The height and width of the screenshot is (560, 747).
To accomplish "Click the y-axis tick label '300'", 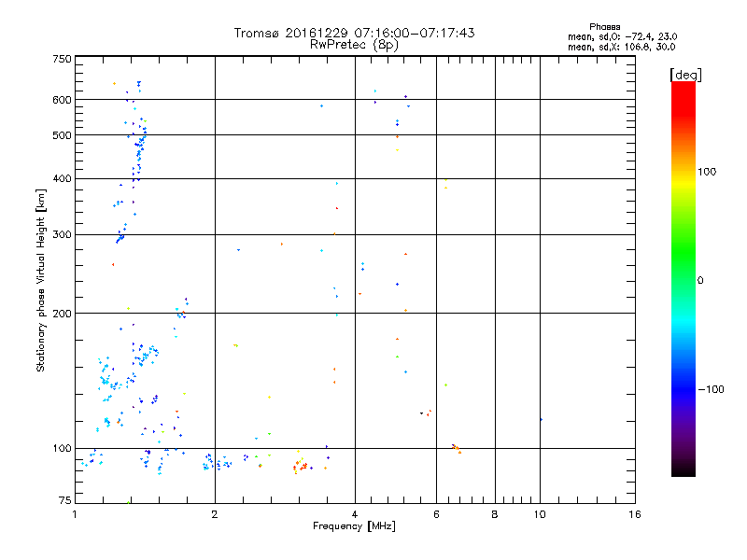I will 63,235.
